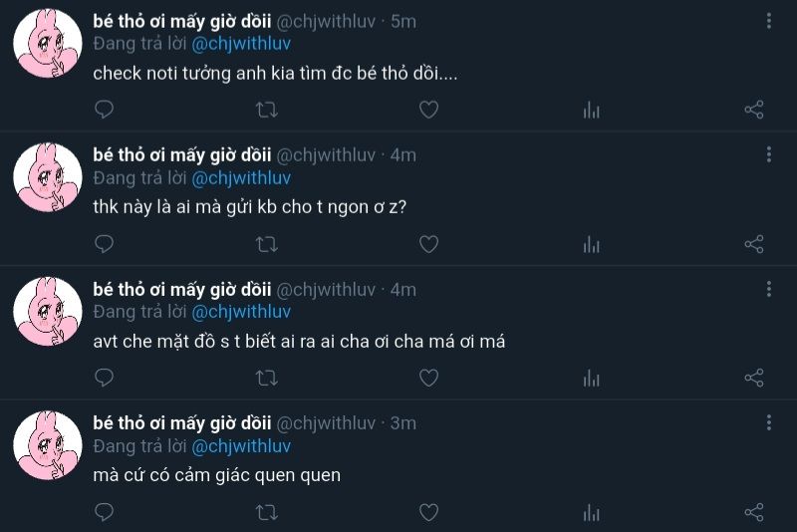Screen dimensions: 797x532
Task: Like the "check noti tưởng anh kia" tweet
Action: point(428,110)
